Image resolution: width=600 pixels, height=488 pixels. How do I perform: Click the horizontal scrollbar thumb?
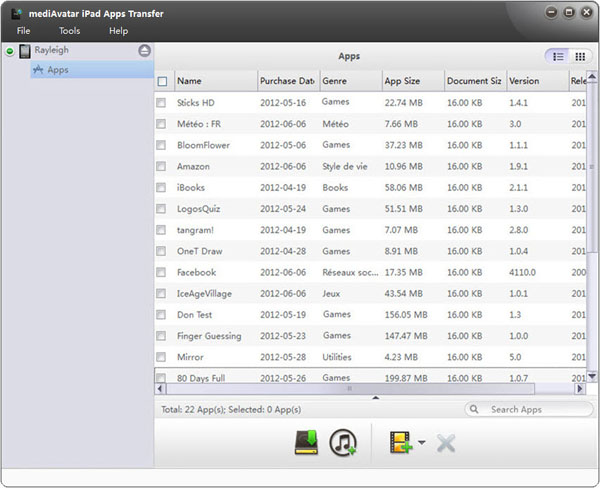pos(350,389)
